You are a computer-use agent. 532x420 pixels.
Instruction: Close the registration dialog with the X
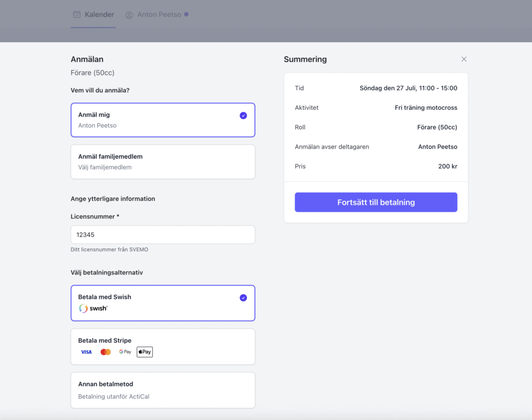pyautogui.click(x=464, y=59)
